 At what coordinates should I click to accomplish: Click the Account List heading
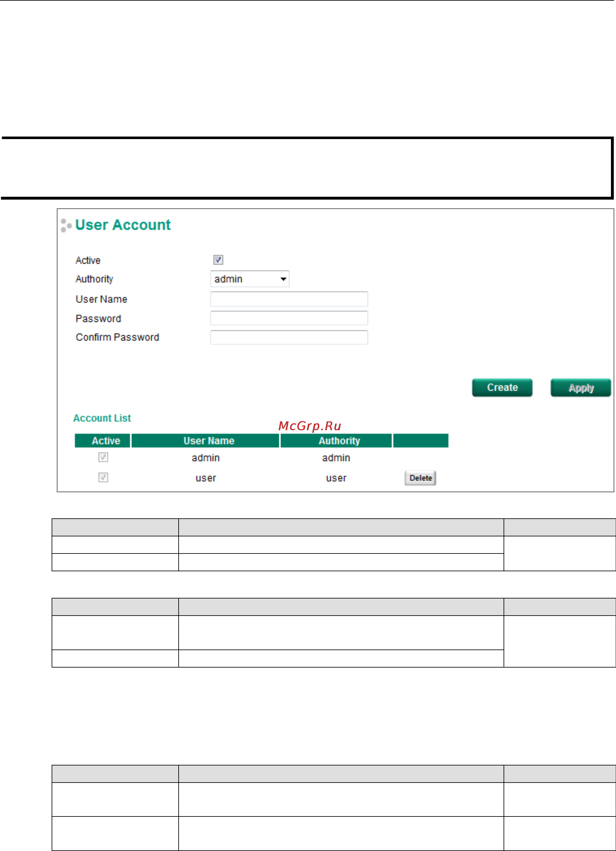(x=102, y=418)
